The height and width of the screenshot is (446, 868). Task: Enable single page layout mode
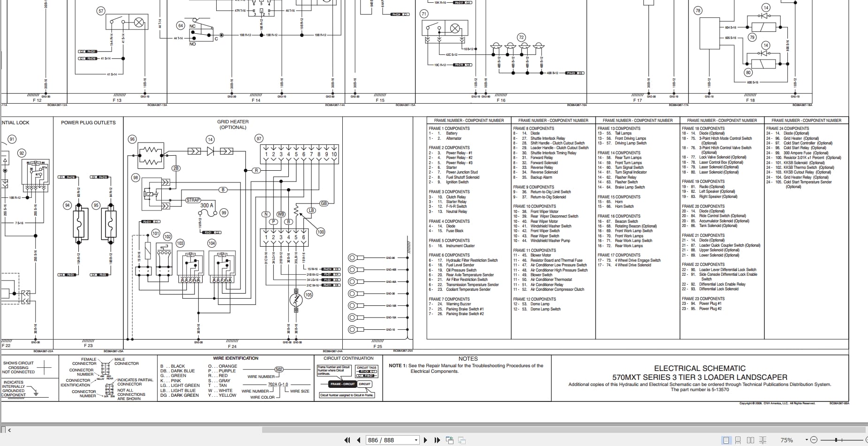click(x=726, y=440)
